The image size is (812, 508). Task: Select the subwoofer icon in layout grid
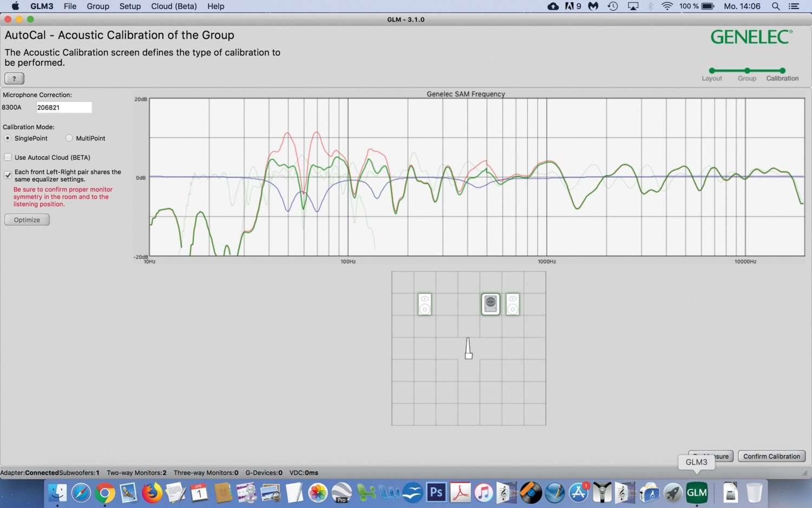(x=490, y=304)
